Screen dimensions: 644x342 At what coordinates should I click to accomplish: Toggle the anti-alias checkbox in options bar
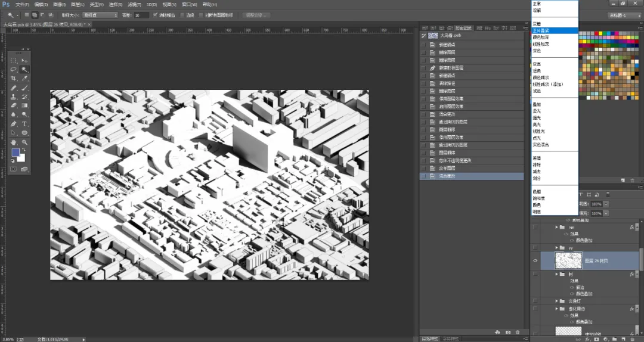tap(155, 15)
